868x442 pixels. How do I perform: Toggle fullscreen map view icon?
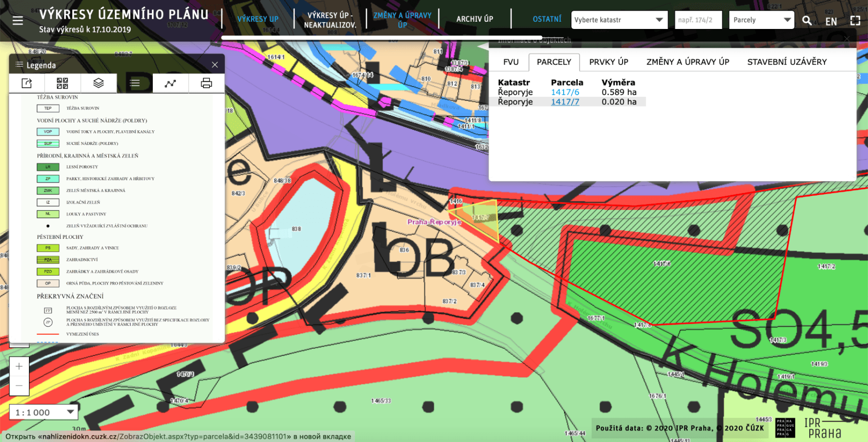855,20
